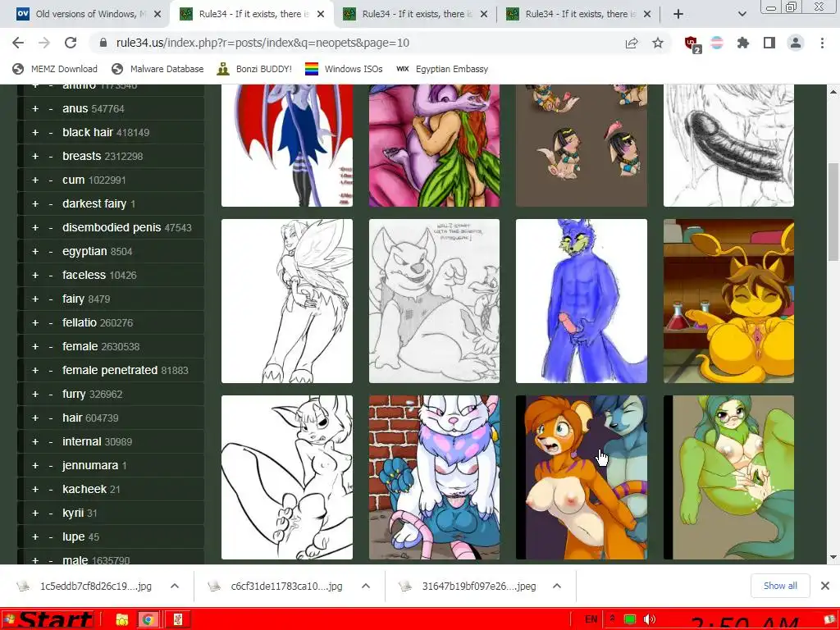Viewport: 840px width, 630px height.
Task: Expand options for 31647b19bf097e26 jpeg download
Action: (x=557, y=586)
